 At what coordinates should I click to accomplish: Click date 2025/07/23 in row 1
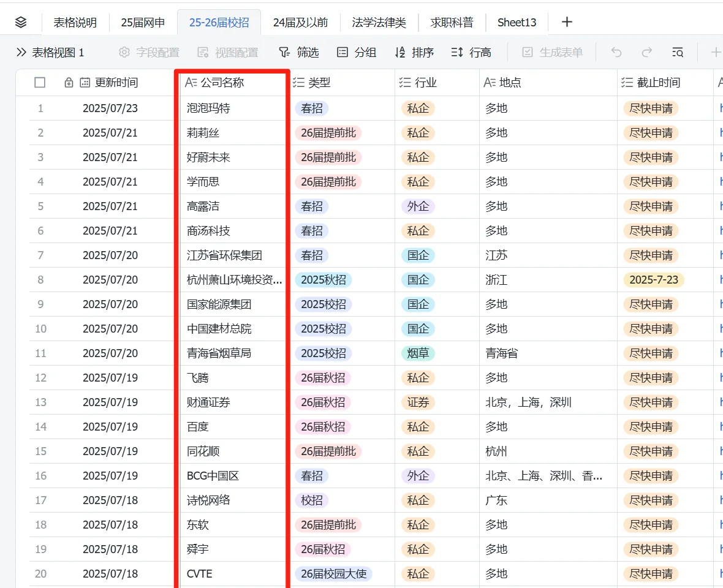click(x=110, y=108)
